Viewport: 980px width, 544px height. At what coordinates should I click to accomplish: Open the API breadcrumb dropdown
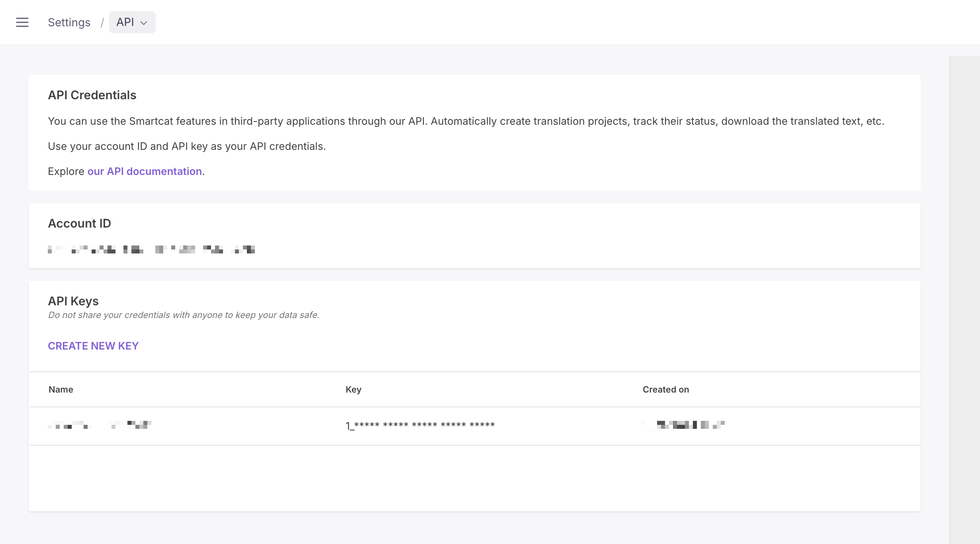click(x=132, y=22)
